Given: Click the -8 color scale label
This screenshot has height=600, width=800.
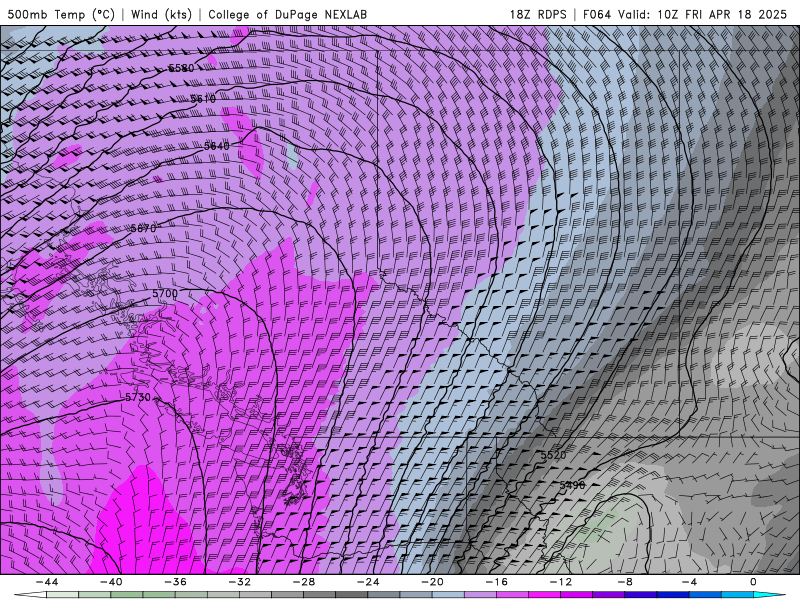Looking at the screenshot, I should pyautogui.click(x=625, y=582).
